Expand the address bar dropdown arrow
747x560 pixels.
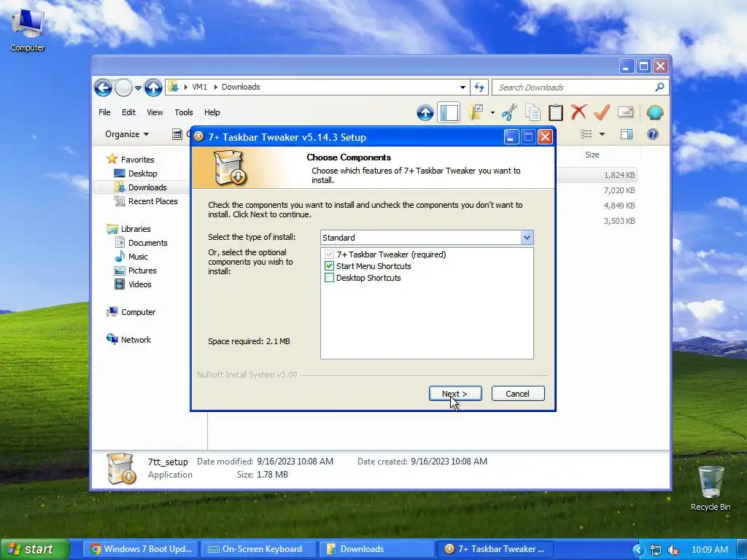pyautogui.click(x=462, y=87)
